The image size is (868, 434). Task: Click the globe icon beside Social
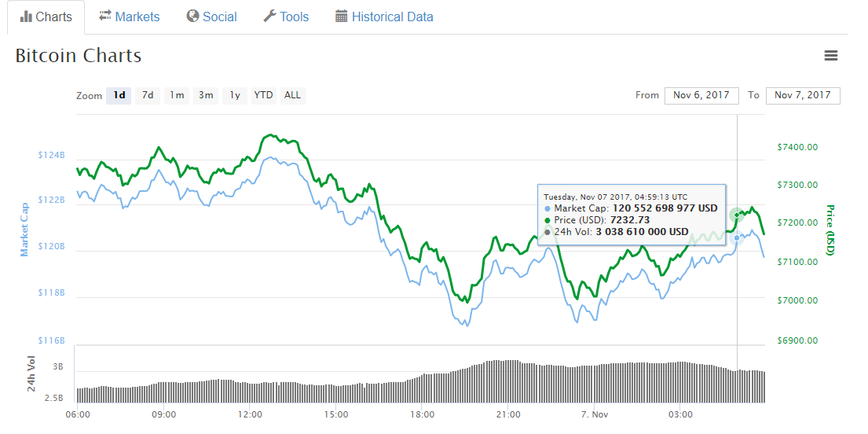(192, 16)
